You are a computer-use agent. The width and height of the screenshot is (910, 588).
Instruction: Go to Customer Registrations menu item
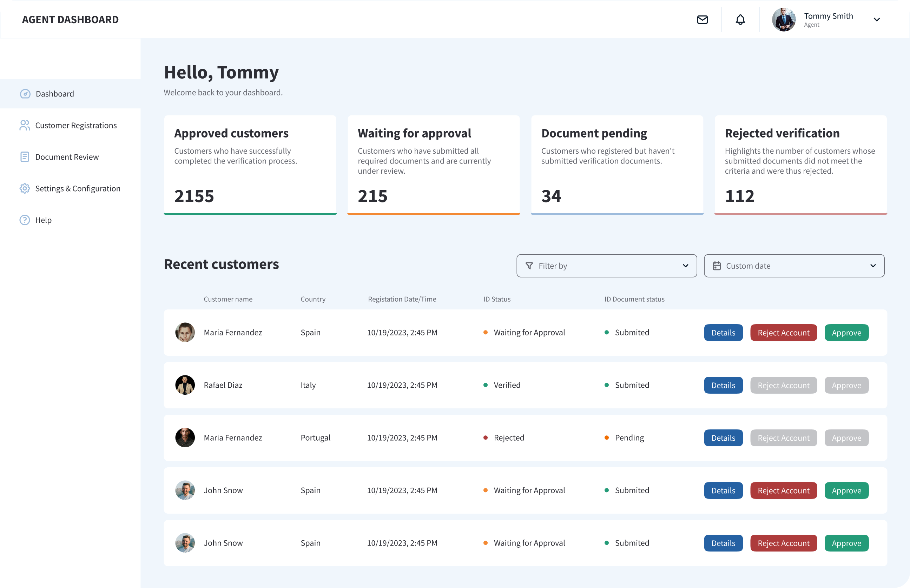(x=75, y=125)
